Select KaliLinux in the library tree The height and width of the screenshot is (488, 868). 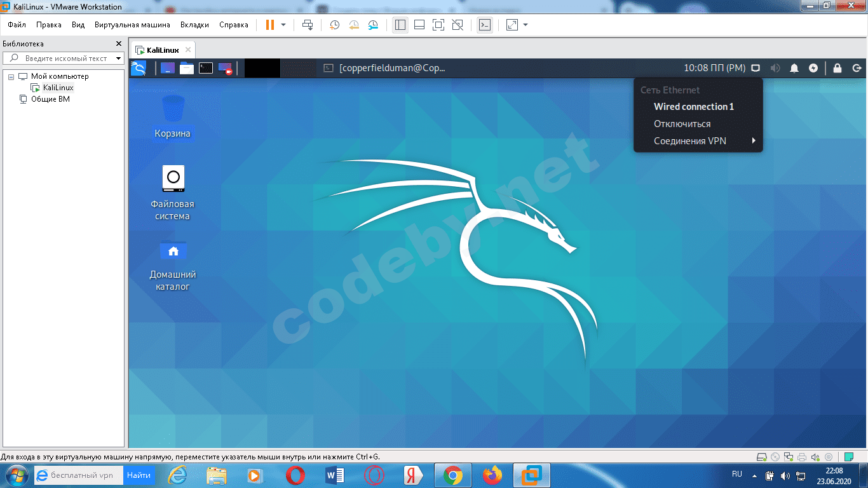(x=58, y=88)
